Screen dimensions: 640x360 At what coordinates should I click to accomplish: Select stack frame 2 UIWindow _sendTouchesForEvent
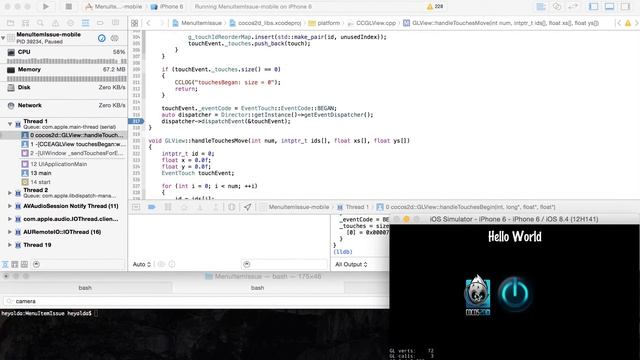(x=73, y=153)
